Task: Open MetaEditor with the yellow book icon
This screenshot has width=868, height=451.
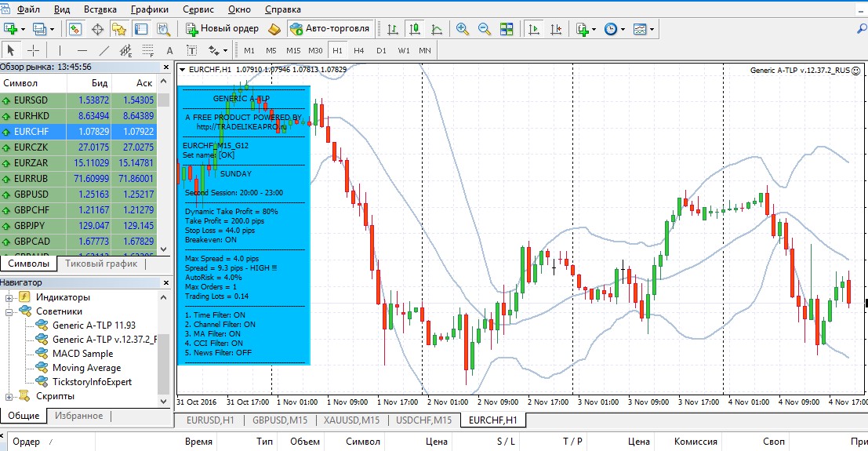Action: pos(274,29)
